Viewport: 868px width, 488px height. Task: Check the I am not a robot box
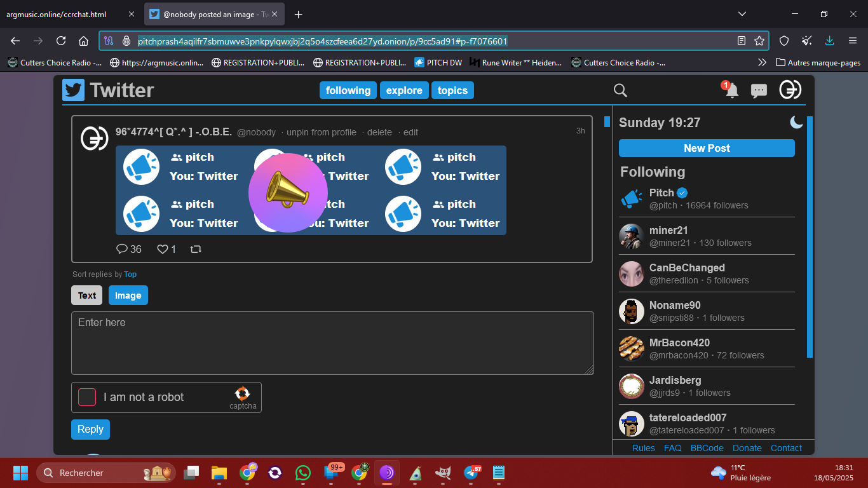tap(87, 397)
